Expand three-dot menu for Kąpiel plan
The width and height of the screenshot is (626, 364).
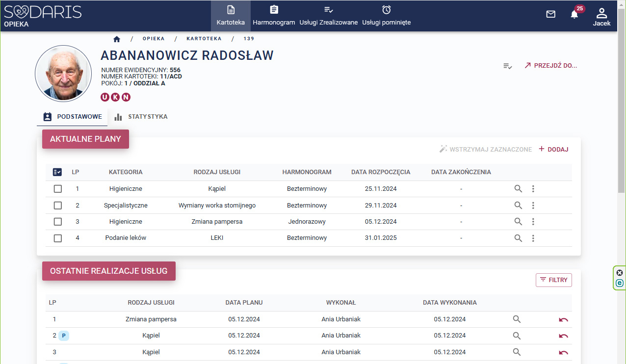533,189
